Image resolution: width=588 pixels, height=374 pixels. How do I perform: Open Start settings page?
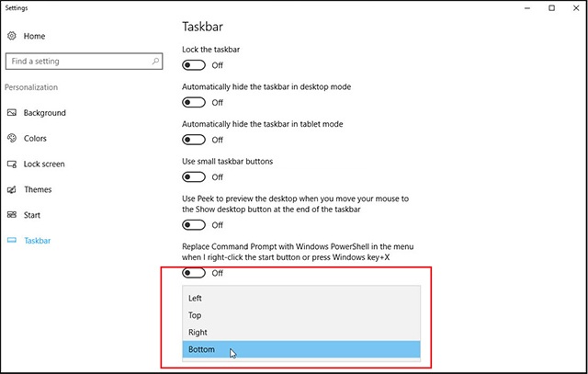pos(32,215)
